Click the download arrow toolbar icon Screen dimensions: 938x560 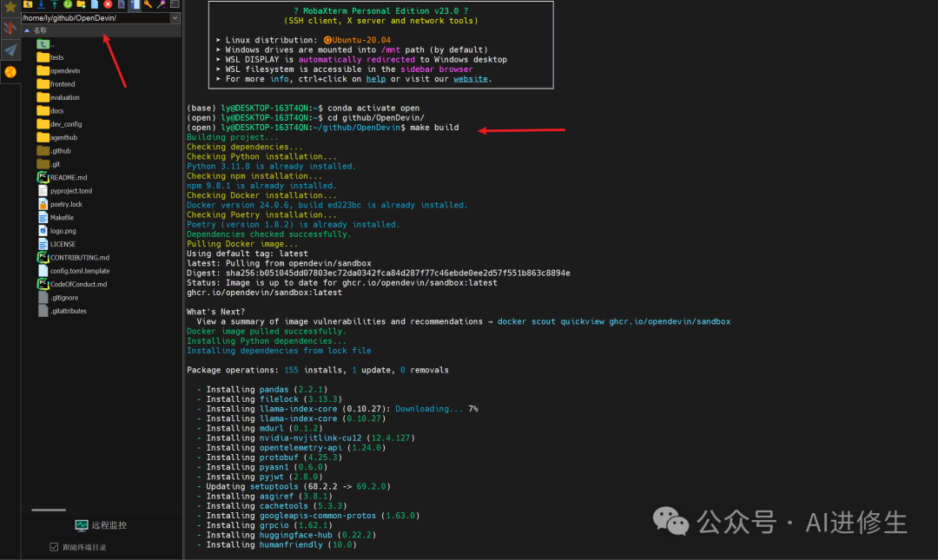coord(42,4)
